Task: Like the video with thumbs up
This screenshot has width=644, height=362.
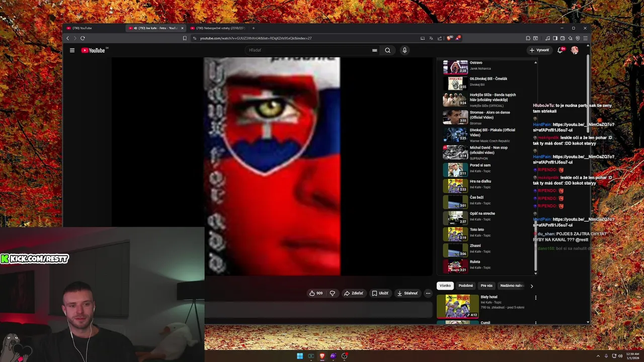Action: point(316,293)
